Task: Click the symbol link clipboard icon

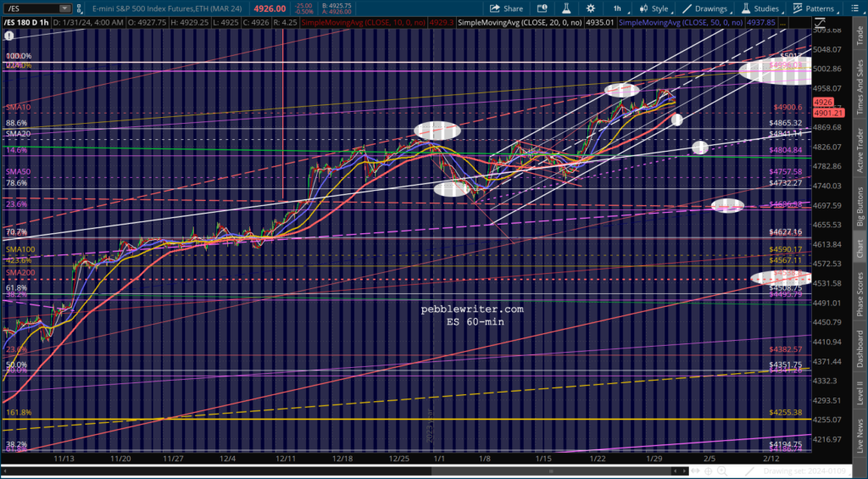Action: click(x=79, y=8)
